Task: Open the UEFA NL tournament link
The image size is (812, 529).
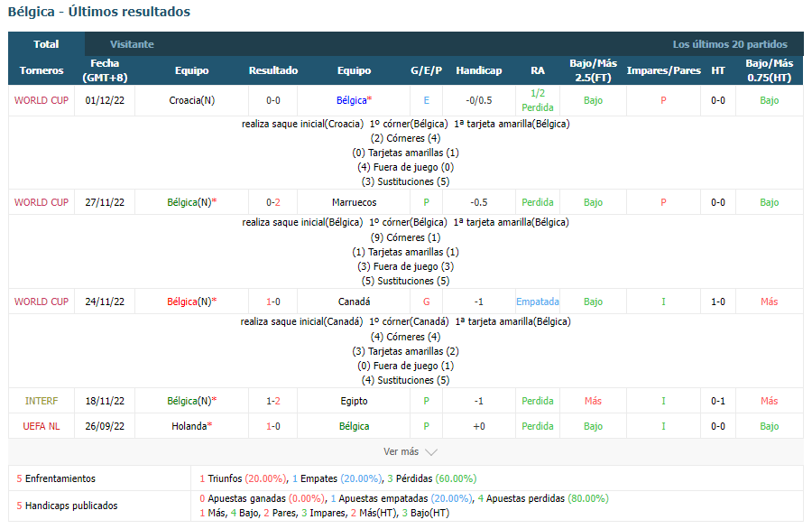Action: tap(42, 426)
